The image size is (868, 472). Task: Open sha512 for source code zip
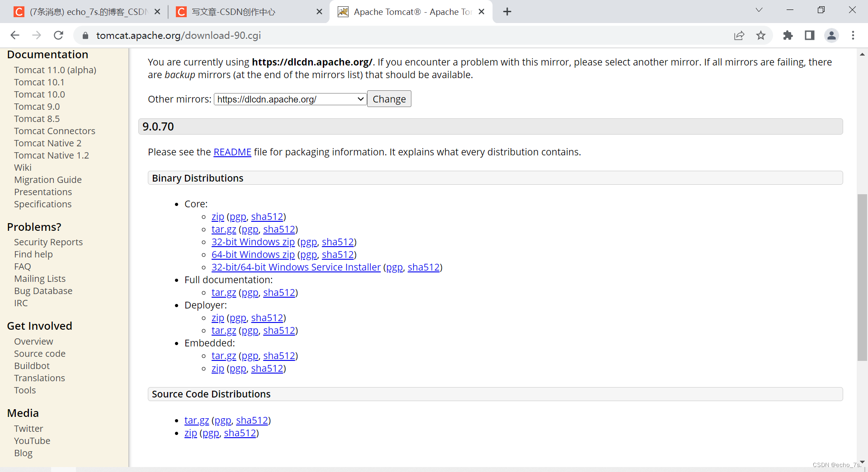pos(240,433)
